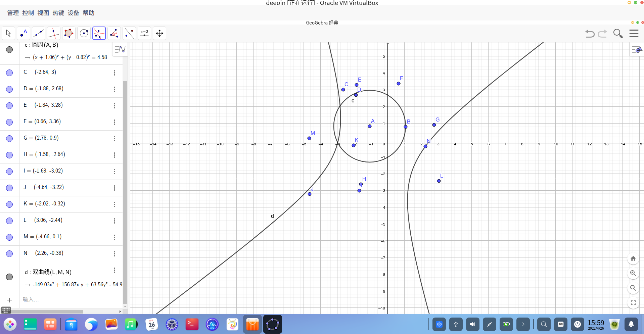The width and height of the screenshot is (644, 334).
Task: Toggle visibility of hyperbola d
Action: (x=9, y=277)
